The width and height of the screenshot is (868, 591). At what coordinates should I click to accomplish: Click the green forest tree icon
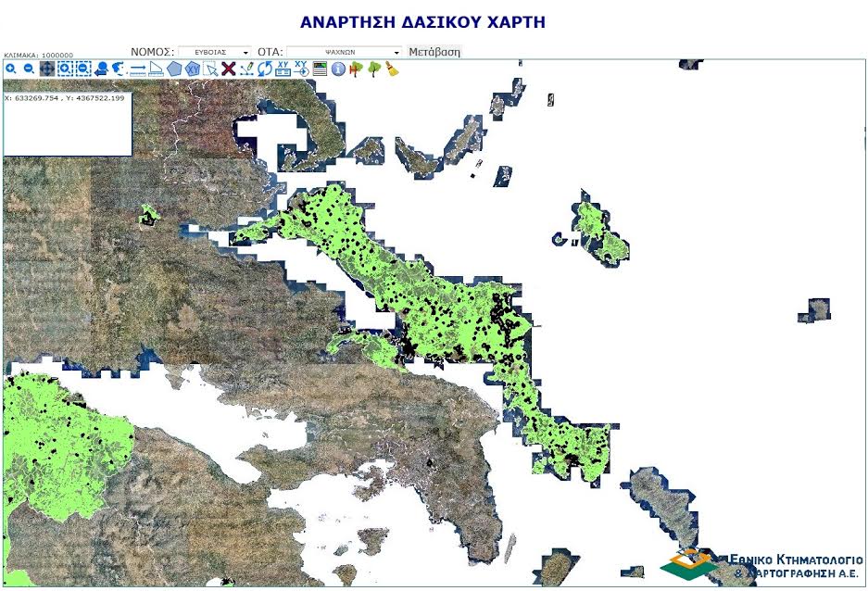(x=374, y=67)
